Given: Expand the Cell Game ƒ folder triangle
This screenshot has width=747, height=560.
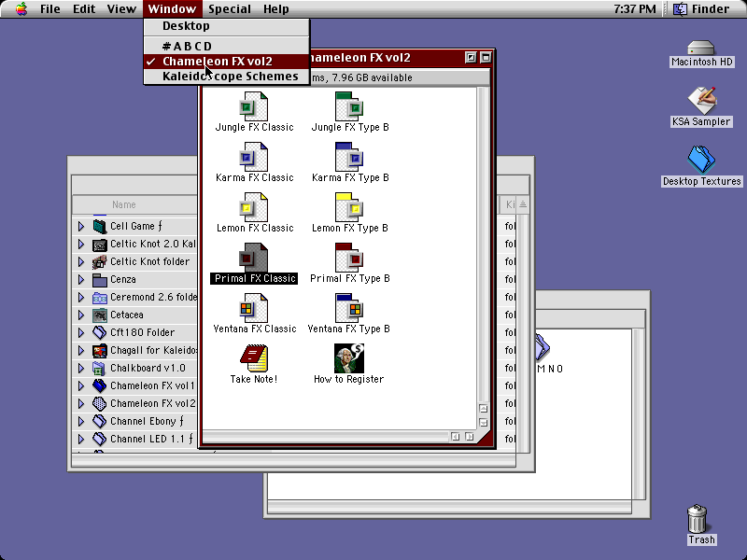Looking at the screenshot, I should click(x=81, y=226).
